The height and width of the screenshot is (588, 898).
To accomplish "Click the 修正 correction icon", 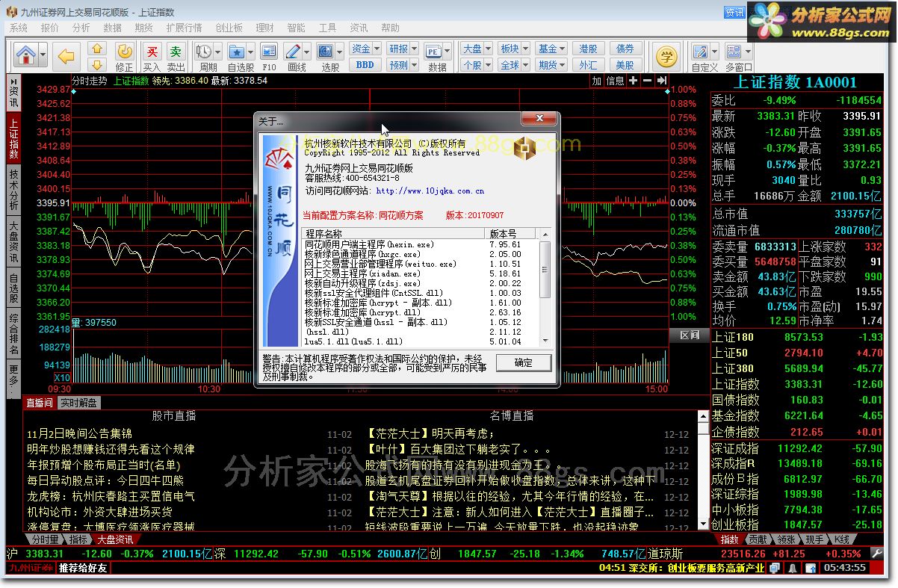I will pyautogui.click(x=125, y=51).
